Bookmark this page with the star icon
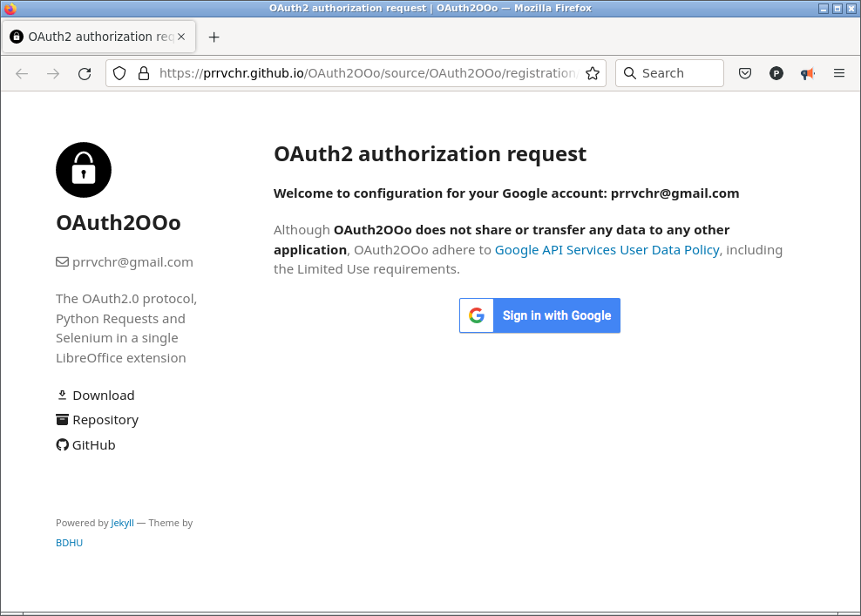Screen dimensions: 861x616 593,73
